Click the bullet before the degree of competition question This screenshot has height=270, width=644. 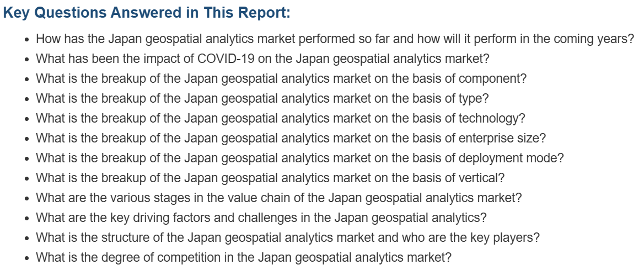[x=27, y=258]
